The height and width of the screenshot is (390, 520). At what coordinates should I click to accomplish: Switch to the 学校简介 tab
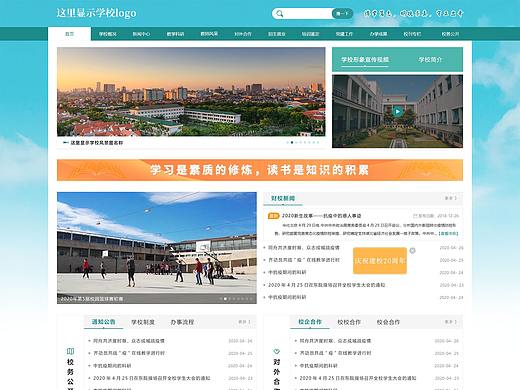pos(430,60)
